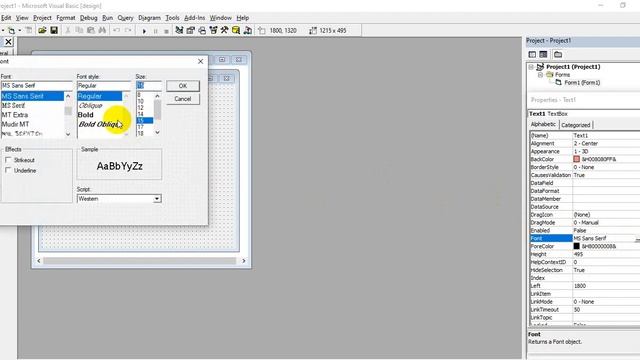Click the ForeColor black color swatch

click(x=576, y=246)
